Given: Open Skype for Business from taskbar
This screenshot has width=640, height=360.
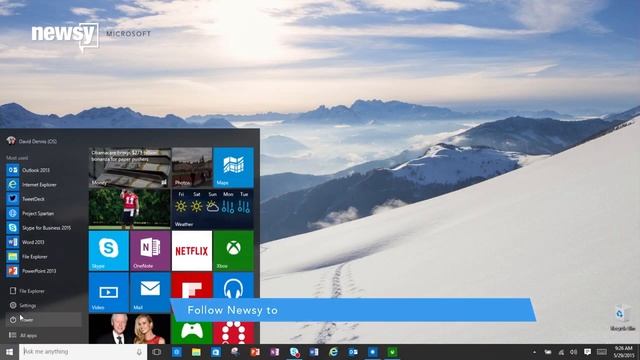Looking at the screenshot, I should point(294,352).
